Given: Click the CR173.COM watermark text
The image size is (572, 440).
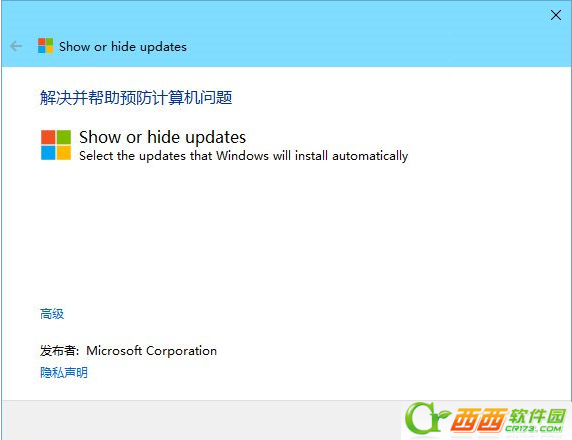Looking at the screenshot, I should [533, 428].
